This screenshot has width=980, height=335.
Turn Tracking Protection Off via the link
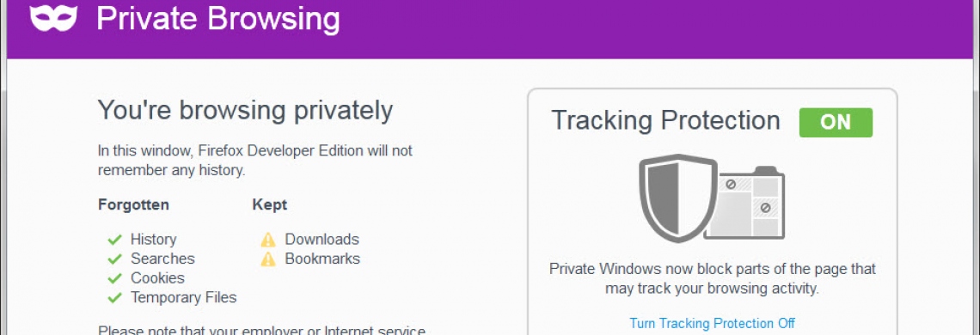pyautogui.click(x=712, y=324)
